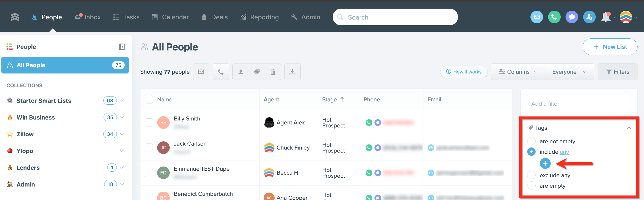Click the 'Agent Alex' agent cell

(x=284, y=122)
